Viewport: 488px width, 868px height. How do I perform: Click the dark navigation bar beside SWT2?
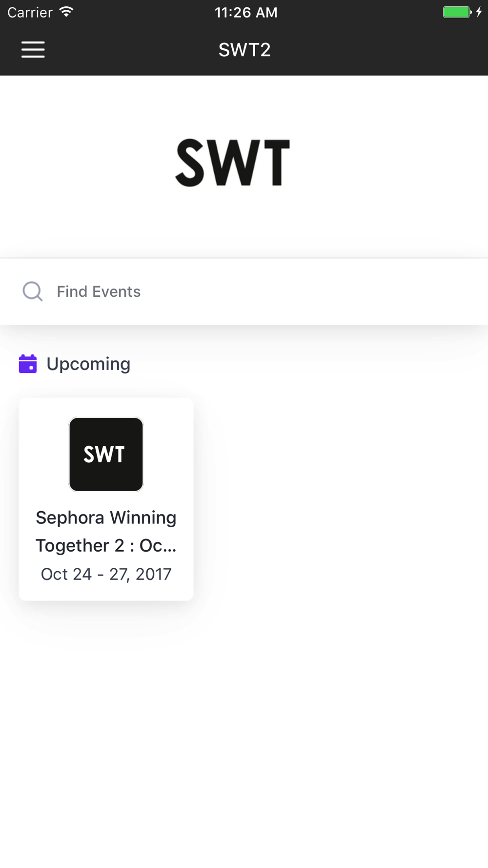381,50
